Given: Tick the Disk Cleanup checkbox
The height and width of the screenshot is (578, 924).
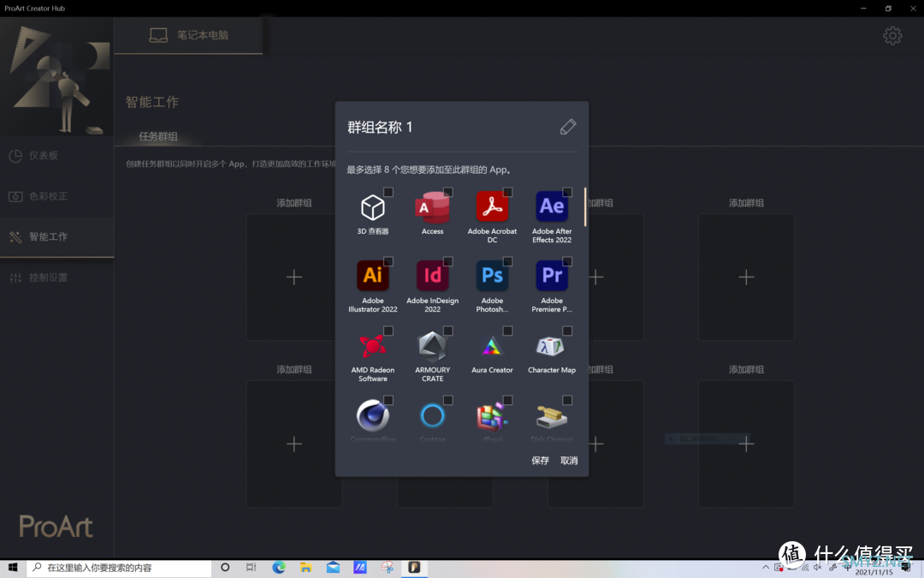Looking at the screenshot, I should 567,400.
